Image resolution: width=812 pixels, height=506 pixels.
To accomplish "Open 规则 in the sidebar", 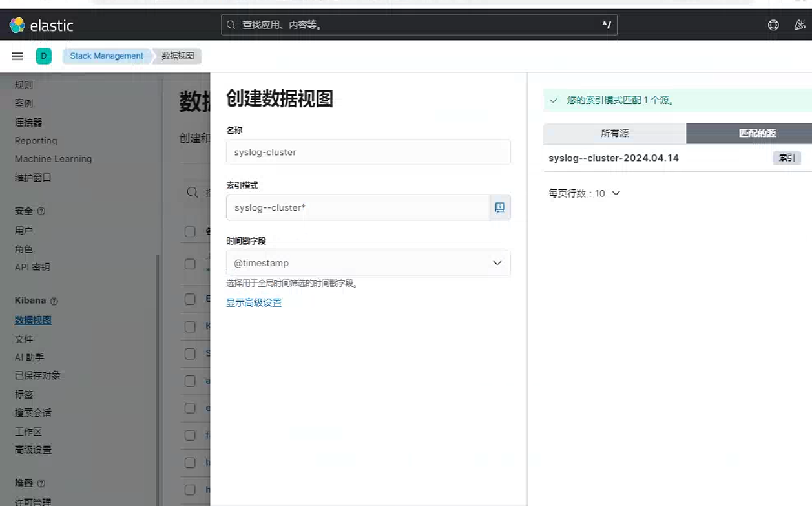I will click(24, 85).
